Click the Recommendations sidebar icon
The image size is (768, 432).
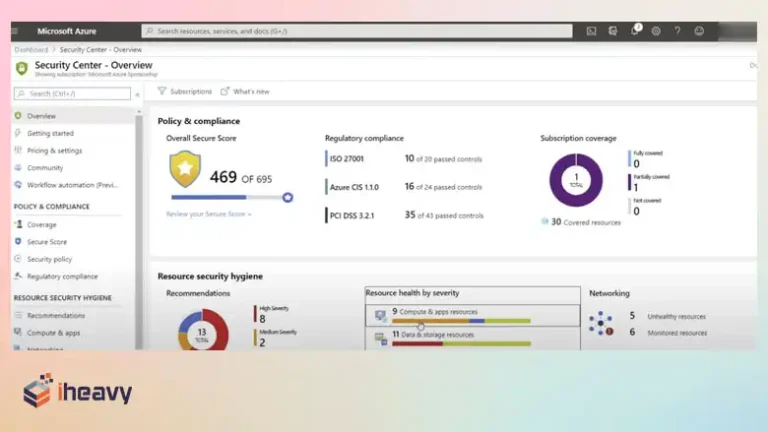pyautogui.click(x=18, y=315)
